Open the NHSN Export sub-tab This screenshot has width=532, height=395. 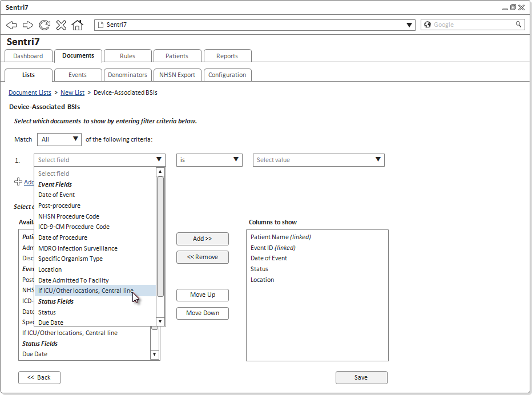pos(177,75)
